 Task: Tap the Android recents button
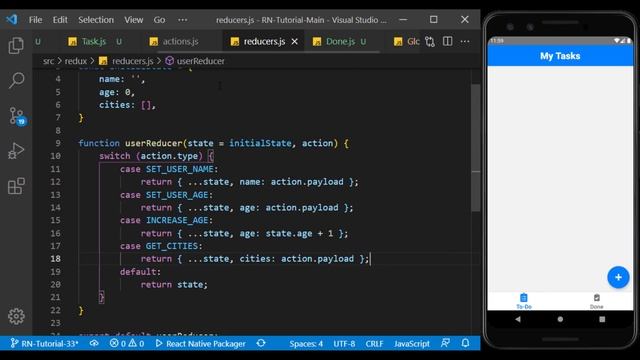(x=602, y=319)
